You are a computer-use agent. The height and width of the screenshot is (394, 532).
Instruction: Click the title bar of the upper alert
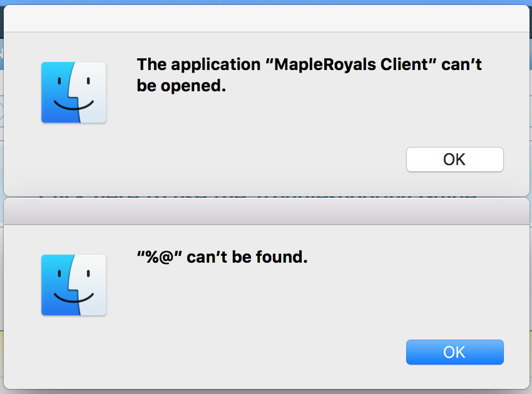click(x=266, y=19)
